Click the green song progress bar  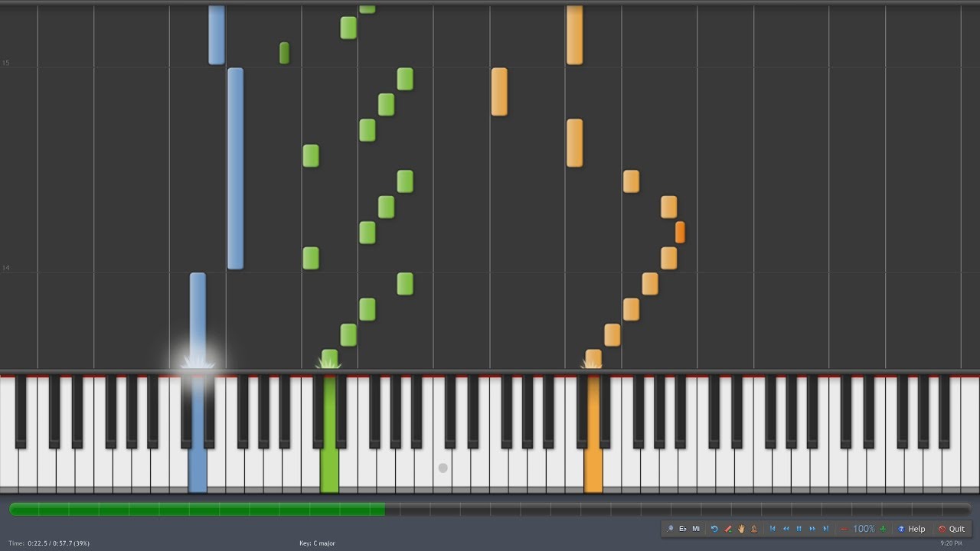[x=490, y=509]
